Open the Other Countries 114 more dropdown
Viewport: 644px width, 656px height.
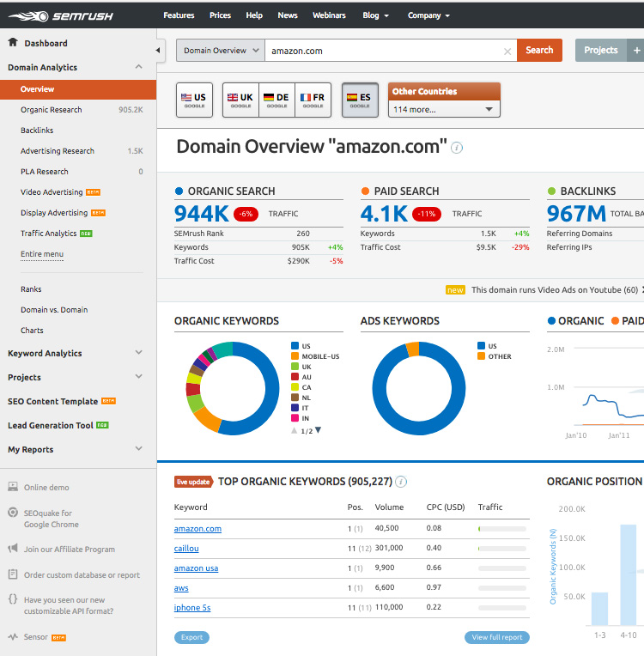tap(444, 109)
